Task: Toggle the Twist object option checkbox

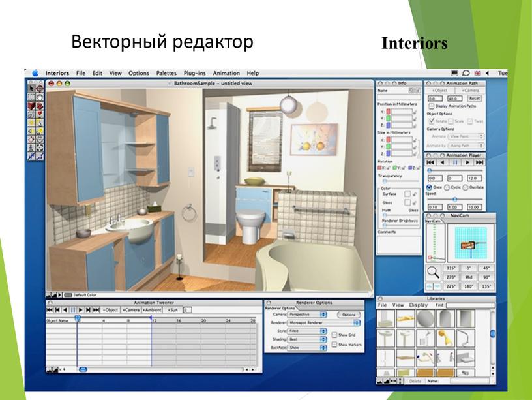Action: pyautogui.click(x=469, y=121)
